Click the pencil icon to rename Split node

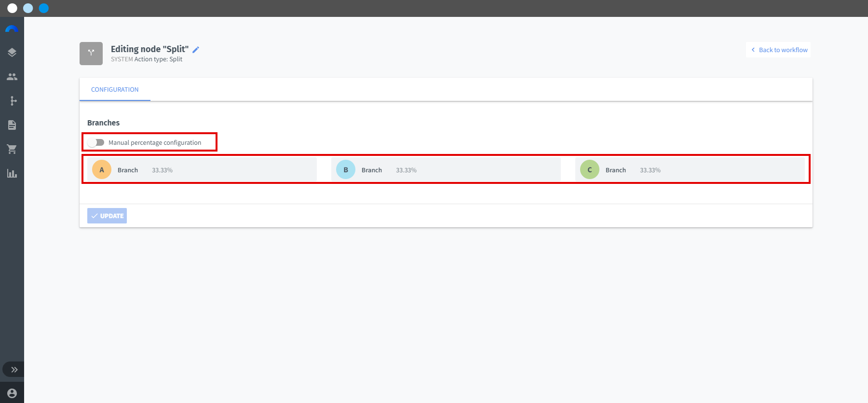pyautogui.click(x=196, y=49)
